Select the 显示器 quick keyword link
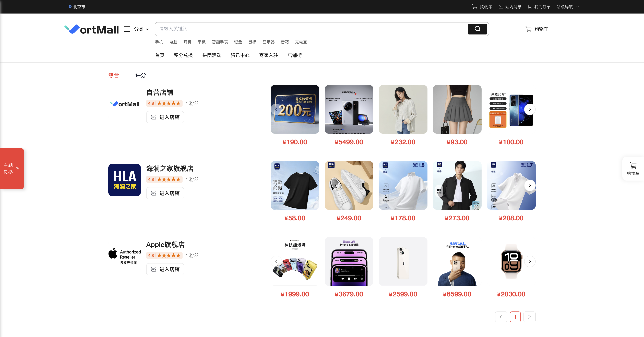This screenshot has width=644, height=337. click(x=268, y=42)
